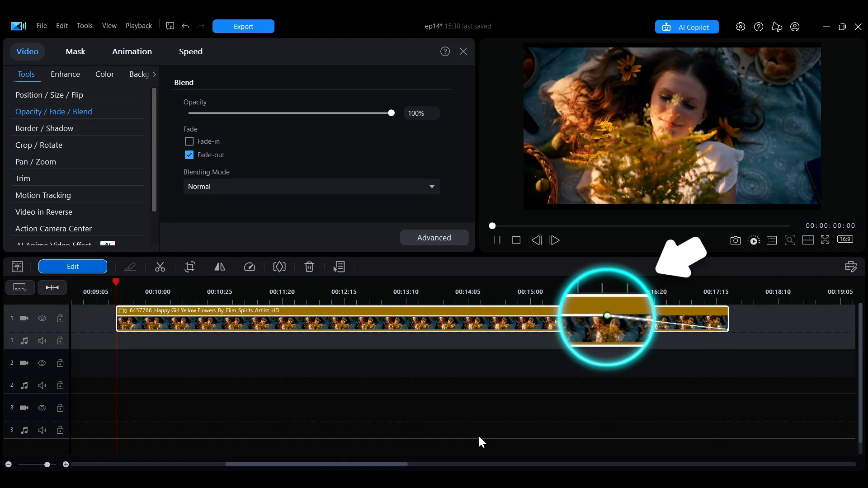Mute audio track 2
Viewport: 868px width, 488px height.
pyautogui.click(x=42, y=385)
